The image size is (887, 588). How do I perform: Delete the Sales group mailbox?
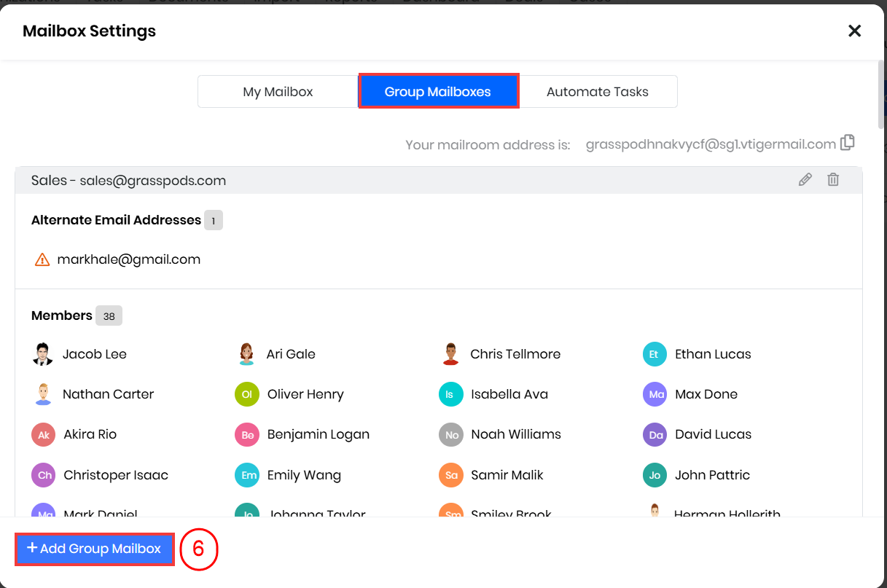coord(833,179)
